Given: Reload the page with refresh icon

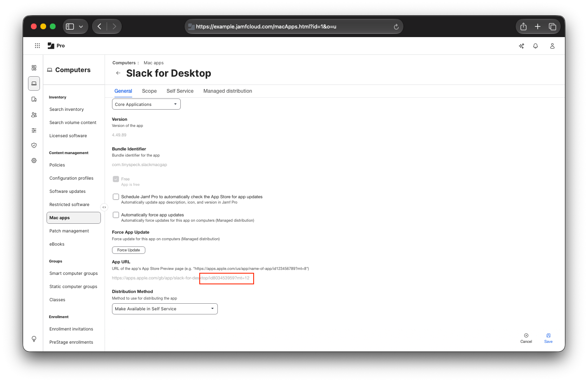Looking at the screenshot, I should click(x=396, y=27).
